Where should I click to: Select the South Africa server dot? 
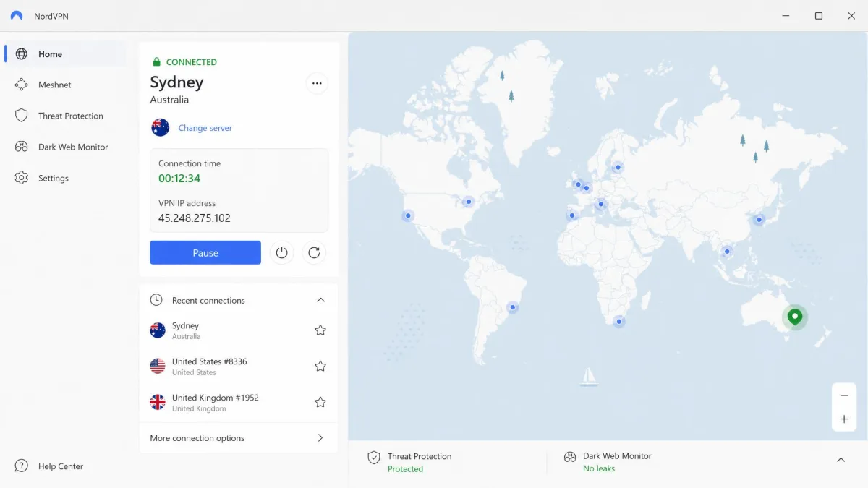(618, 321)
